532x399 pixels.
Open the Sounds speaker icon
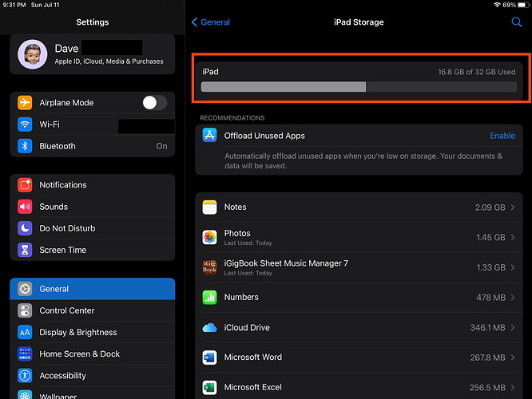(25, 207)
